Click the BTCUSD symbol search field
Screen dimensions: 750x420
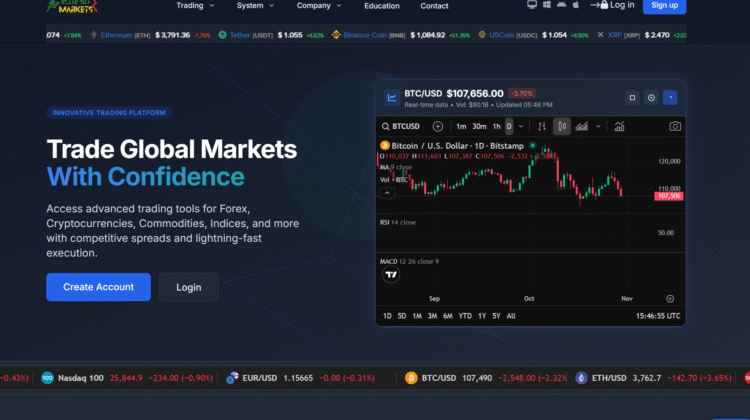(401, 126)
